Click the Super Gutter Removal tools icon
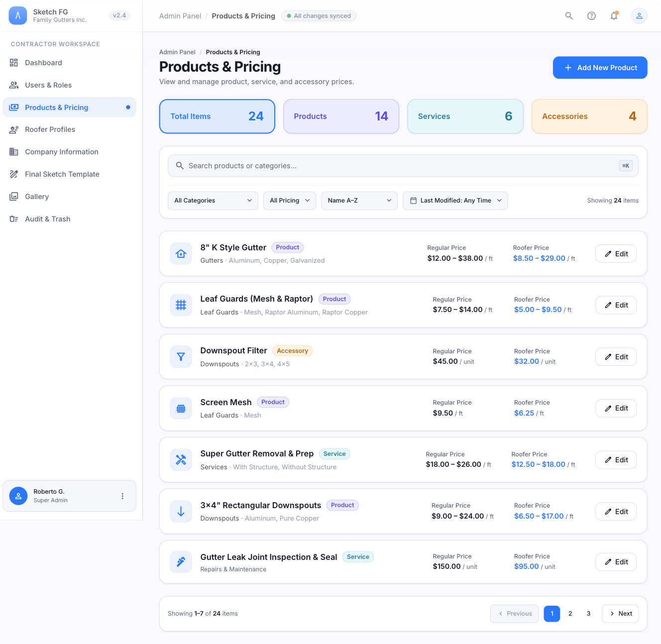Screen dimensions: 661x644 tap(181, 460)
